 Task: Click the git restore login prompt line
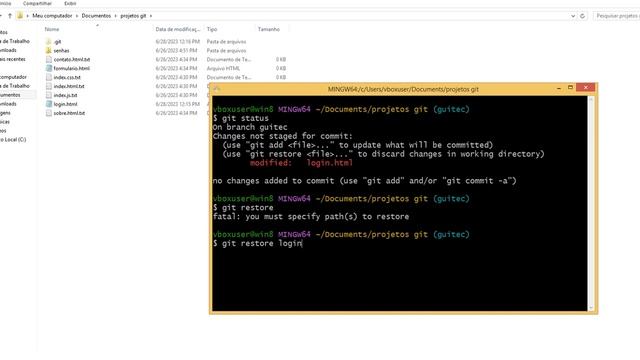258,244
